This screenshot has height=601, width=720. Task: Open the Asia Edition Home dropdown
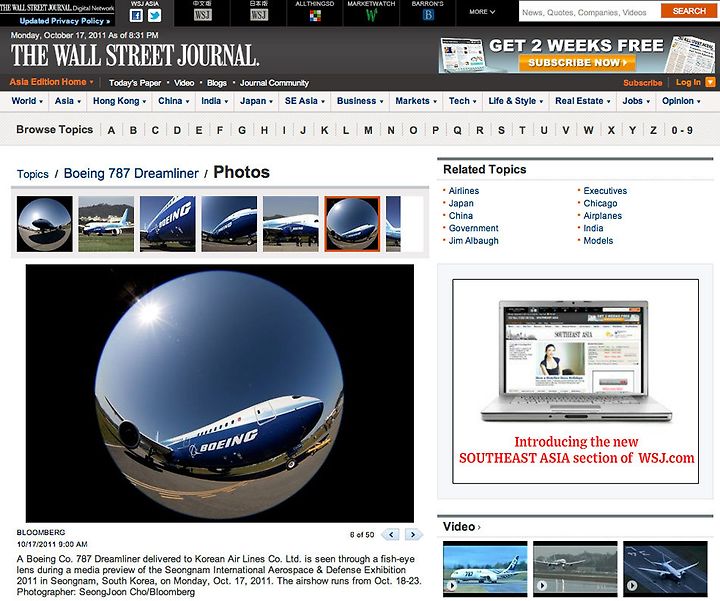tap(51, 82)
